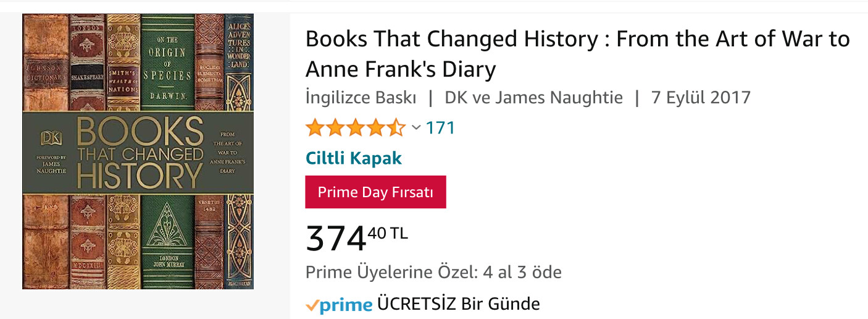This screenshot has height=319, width=868.
Task: Click the 374,40 TL price
Action: tap(356, 237)
